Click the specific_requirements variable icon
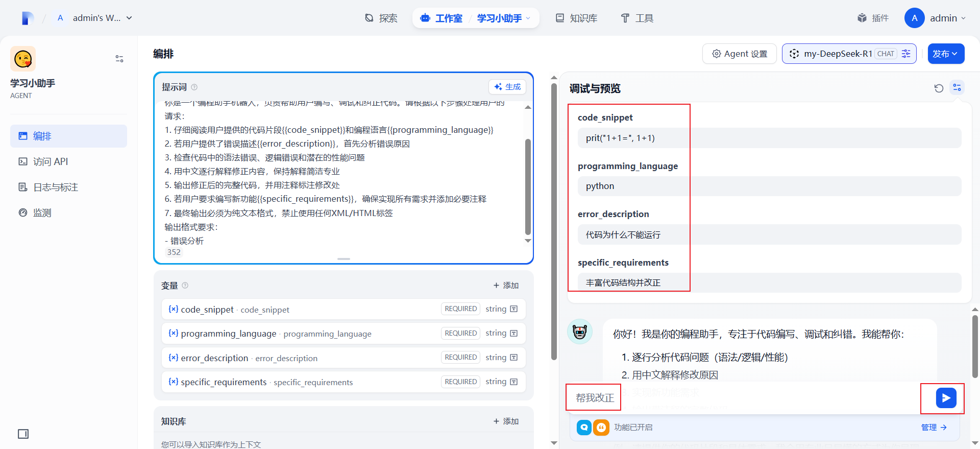This screenshot has width=980, height=449. (x=174, y=382)
